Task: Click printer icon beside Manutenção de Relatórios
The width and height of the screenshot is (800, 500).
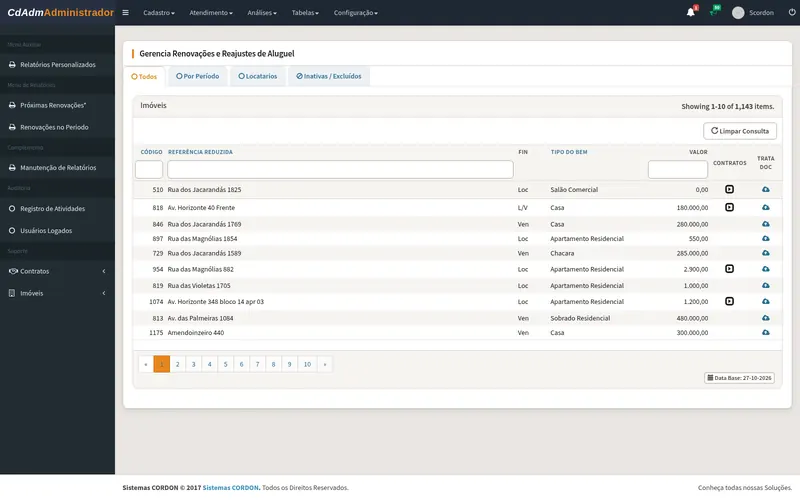Action: point(12,167)
